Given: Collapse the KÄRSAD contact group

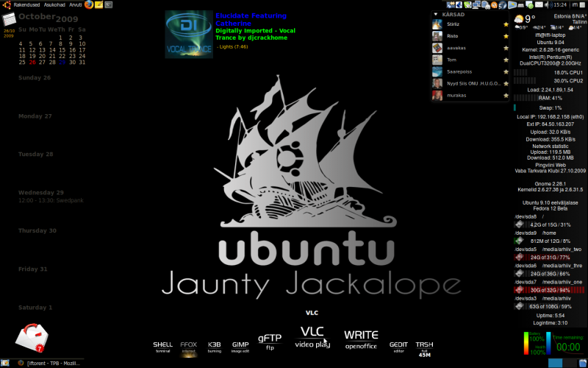Looking at the screenshot, I should pyautogui.click(x=436, y=14).
